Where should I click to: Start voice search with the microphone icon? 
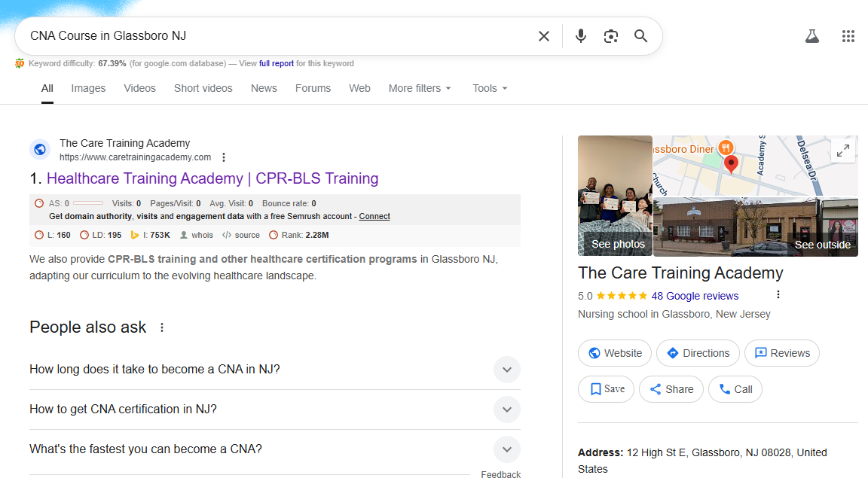point(580,36)
